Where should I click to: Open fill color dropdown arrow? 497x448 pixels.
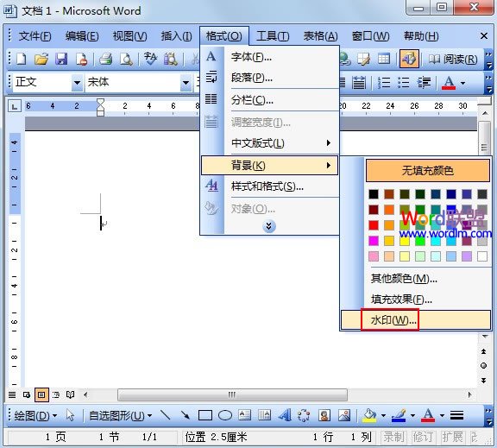click(x=383, y=415)
